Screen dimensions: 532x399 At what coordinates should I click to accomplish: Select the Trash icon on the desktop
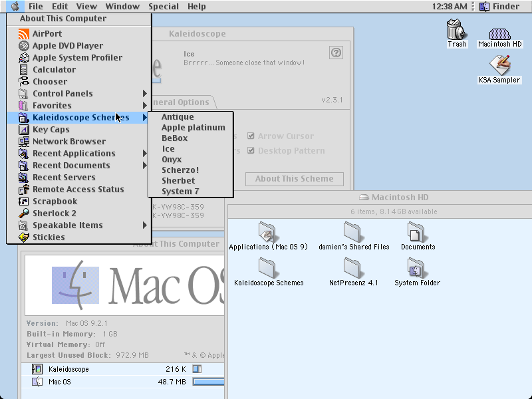coord(457,29)
